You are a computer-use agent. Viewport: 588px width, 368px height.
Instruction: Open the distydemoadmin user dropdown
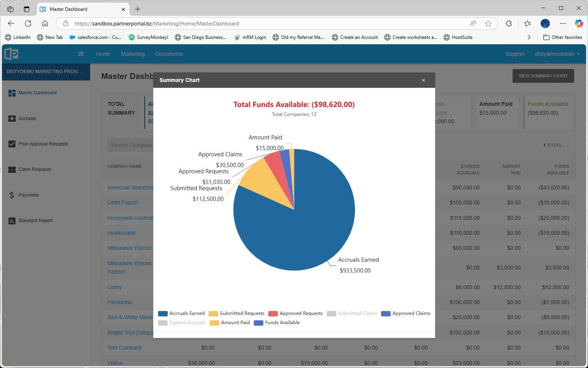[554, 54]
